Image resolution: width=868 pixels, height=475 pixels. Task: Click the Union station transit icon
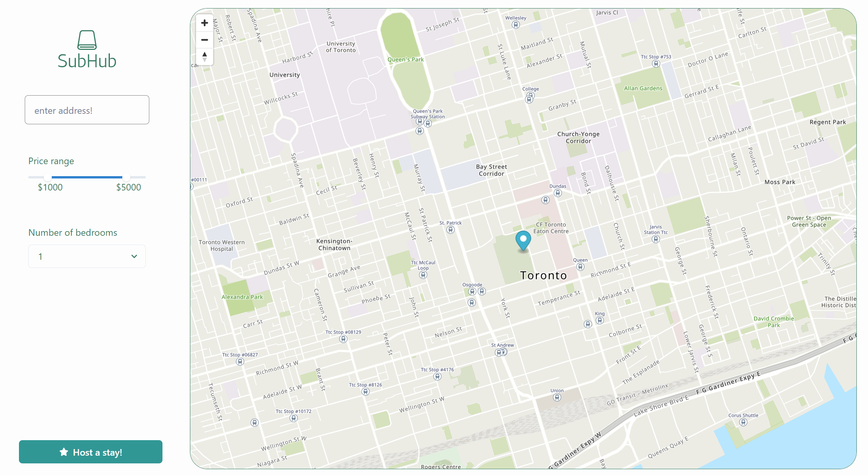[x=557, y=398]
